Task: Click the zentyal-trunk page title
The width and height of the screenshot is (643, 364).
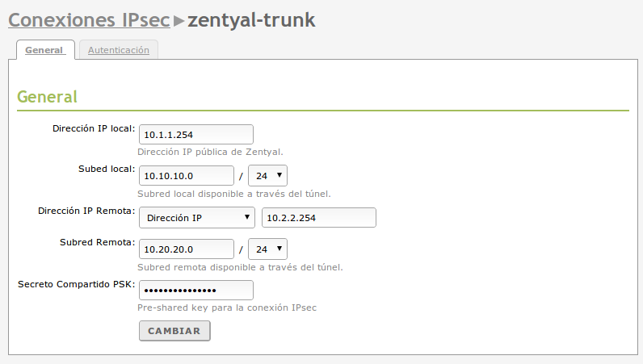Action: coord(251,19)
